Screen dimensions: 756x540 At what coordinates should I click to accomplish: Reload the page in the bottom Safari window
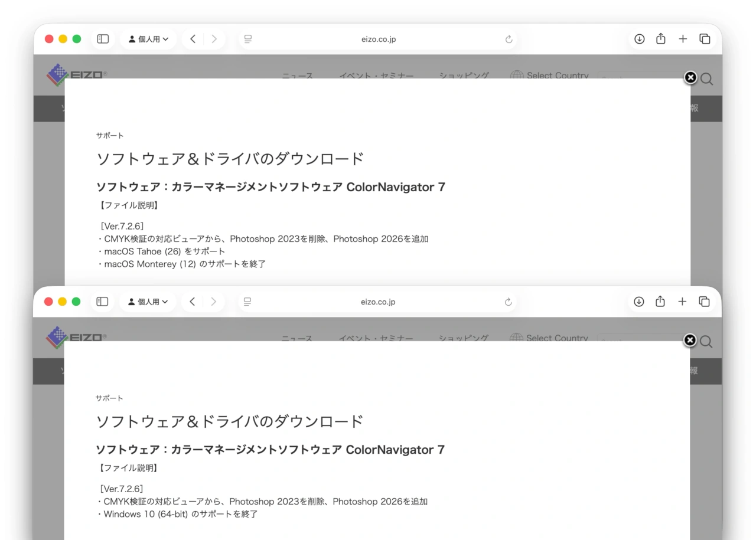tap(508, 302)
